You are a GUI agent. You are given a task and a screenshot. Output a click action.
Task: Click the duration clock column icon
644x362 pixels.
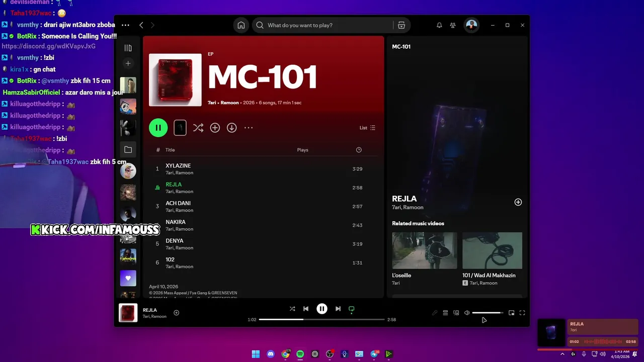[359, 150]
